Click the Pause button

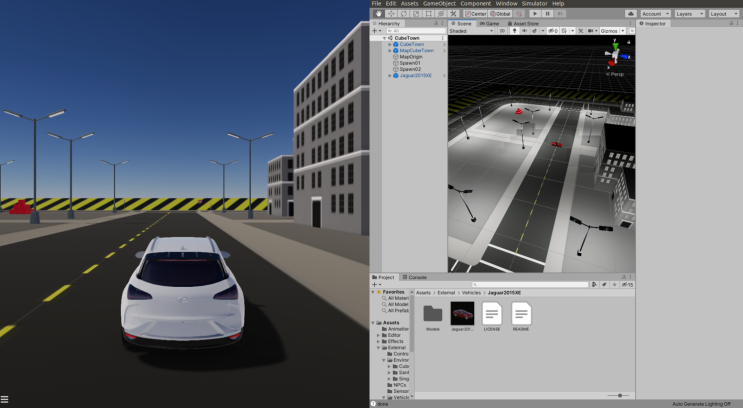coord(547,13)
